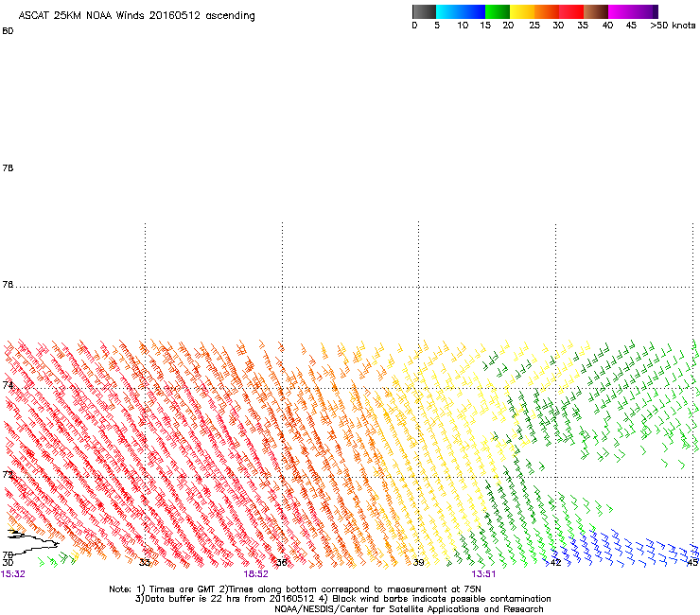Click the title 'ASCAT 25KM NOAA Winds 20160512 ascending'
The image size is (700, 615).
(x=136, y=15)
